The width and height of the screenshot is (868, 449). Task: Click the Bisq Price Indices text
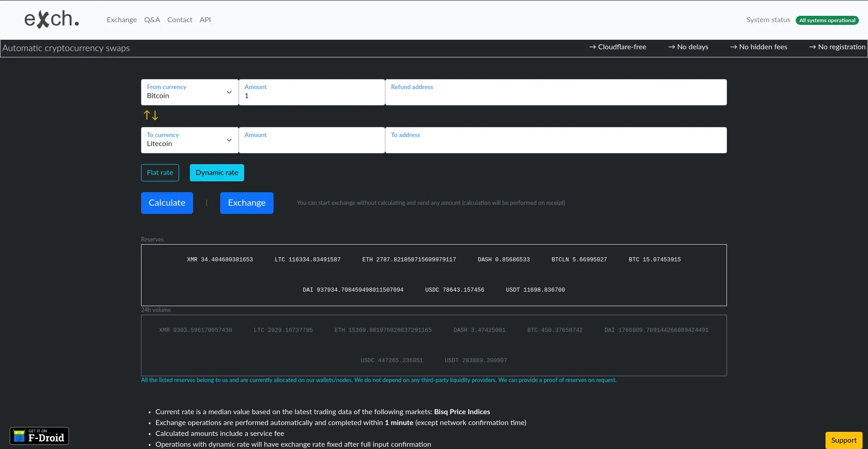pyautogui.click(x=462, y=412)
